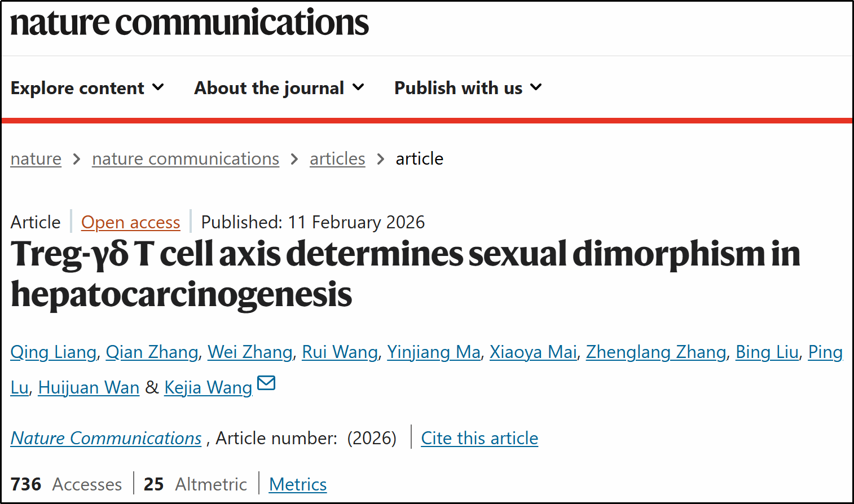
Task: Select author Rui Wang
Action: pos(340,352)
